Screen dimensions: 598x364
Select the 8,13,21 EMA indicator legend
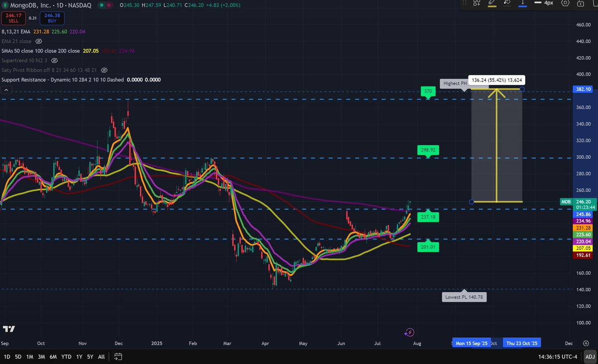(16, 31)
